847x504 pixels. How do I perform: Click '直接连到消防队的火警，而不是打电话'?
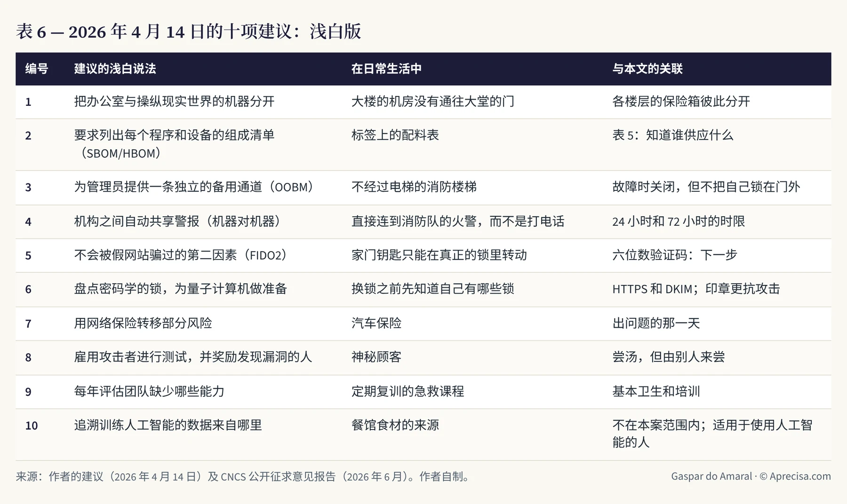tap(458, 221)
